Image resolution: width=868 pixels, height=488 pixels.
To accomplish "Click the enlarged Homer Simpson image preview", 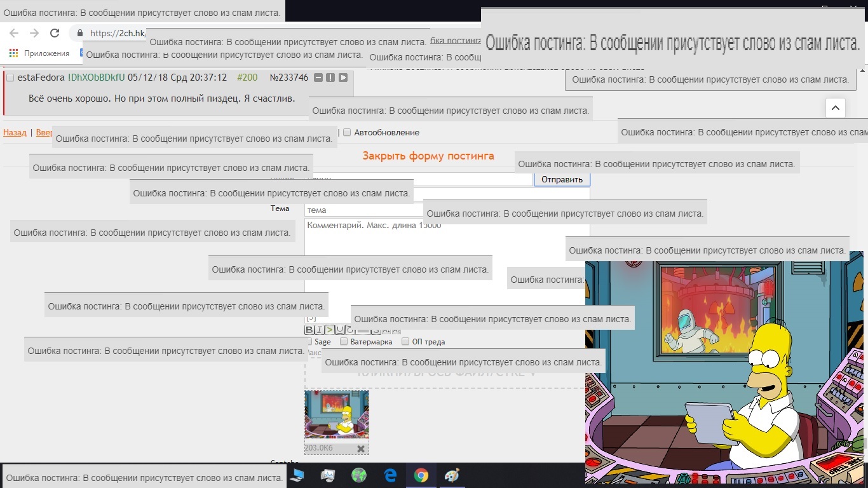I will point(724,369).
